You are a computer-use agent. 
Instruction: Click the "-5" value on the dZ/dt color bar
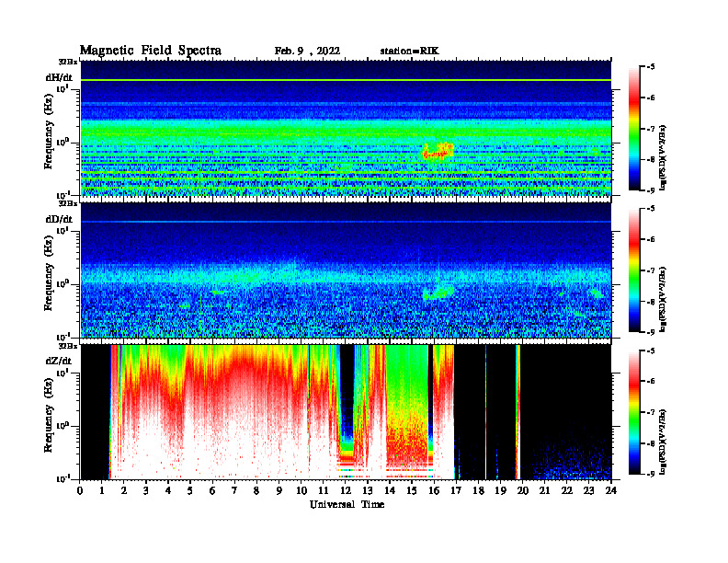coord(650,350)
